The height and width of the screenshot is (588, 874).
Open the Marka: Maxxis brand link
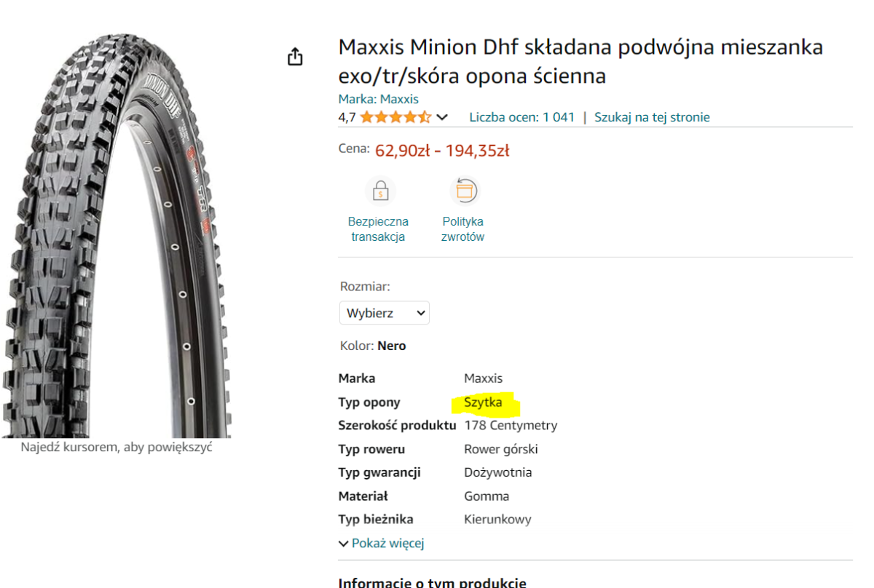[x=378, y=99]
